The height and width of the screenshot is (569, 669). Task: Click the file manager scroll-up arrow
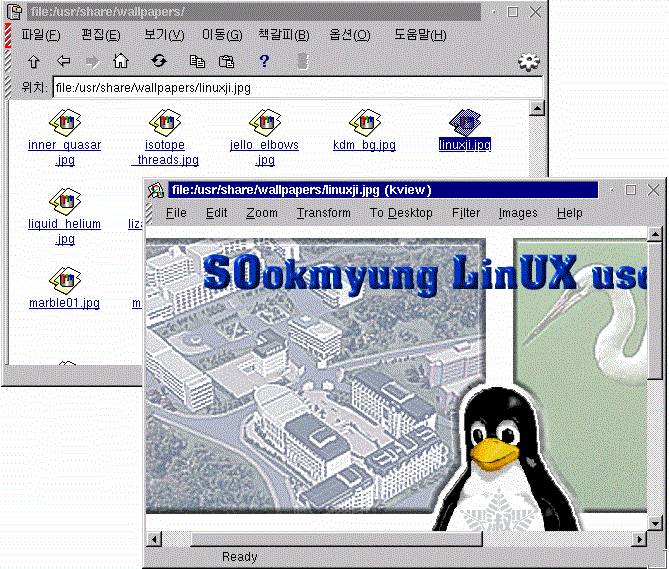pos(537,108)
